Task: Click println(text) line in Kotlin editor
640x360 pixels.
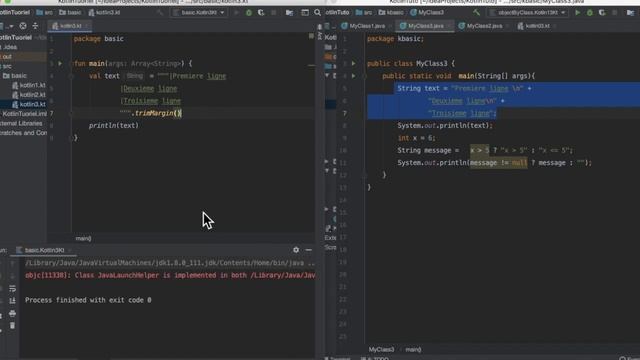Action: (113, 125)
